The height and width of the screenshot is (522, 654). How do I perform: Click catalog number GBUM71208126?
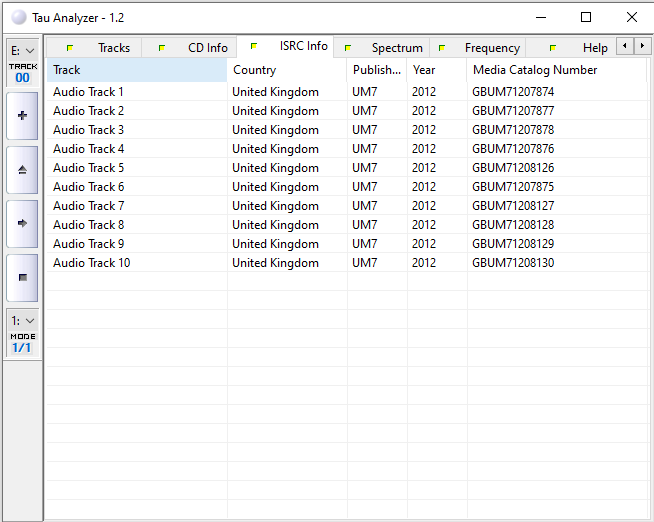coord(513,168)
